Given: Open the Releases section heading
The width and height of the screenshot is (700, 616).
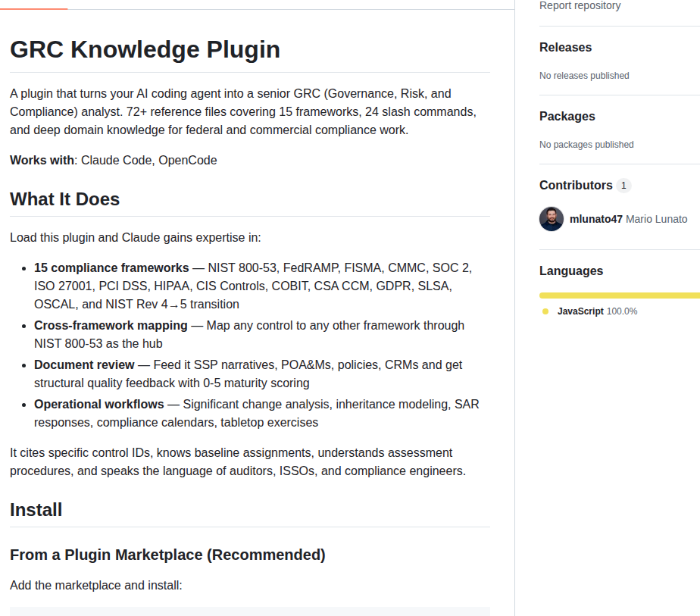Looking at the screenshot, I should coord(565,47).
